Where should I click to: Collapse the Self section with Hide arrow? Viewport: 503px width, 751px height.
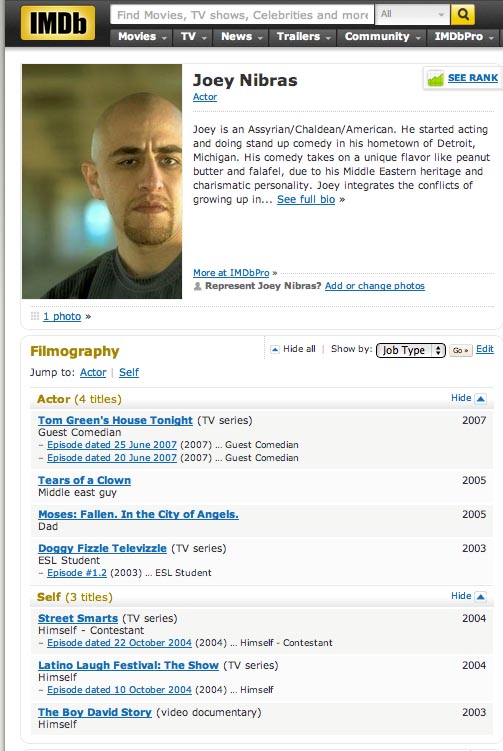click(x=480, y=596)
